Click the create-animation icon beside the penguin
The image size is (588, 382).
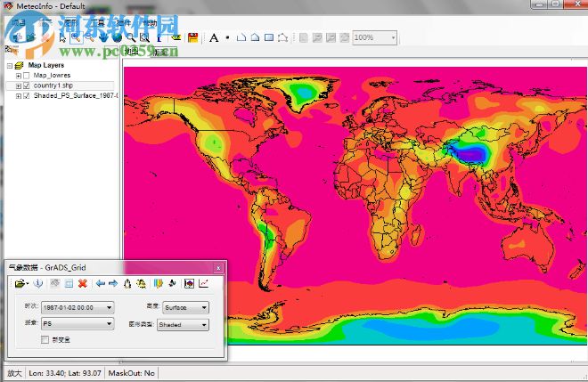(x=142, y=284)
